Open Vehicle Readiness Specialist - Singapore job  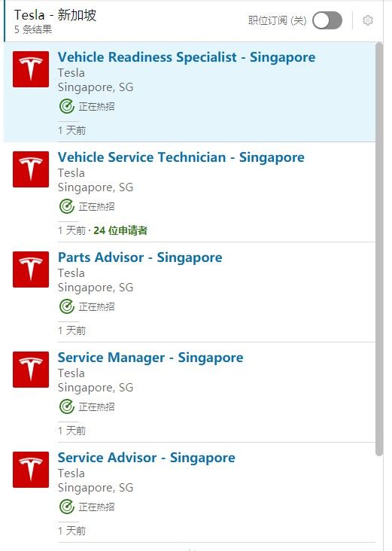pos(187,57)
